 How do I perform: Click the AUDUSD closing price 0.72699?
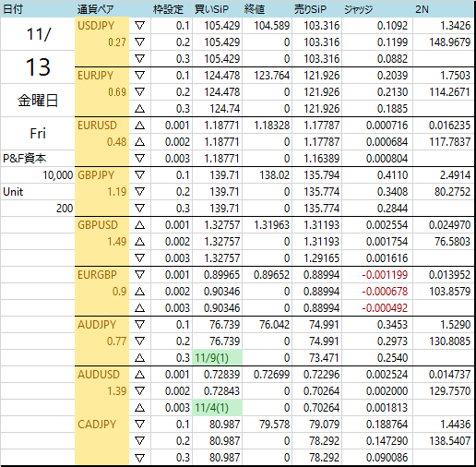pos(271,375)
